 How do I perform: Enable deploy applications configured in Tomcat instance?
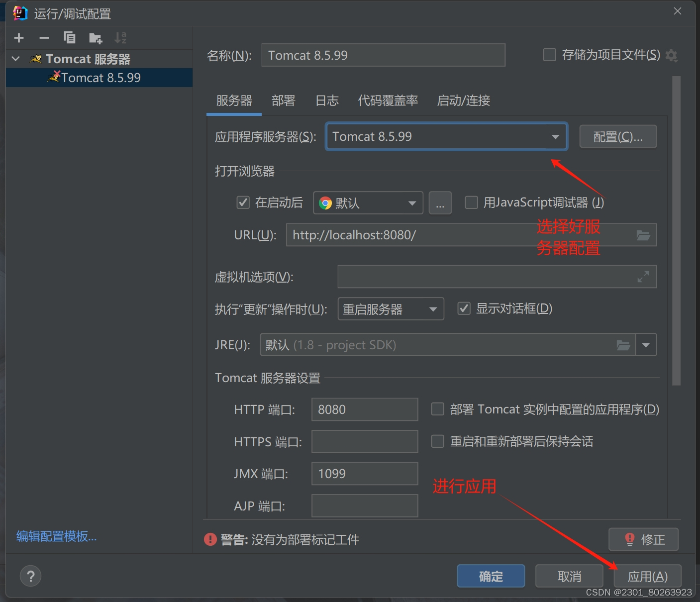437,409
